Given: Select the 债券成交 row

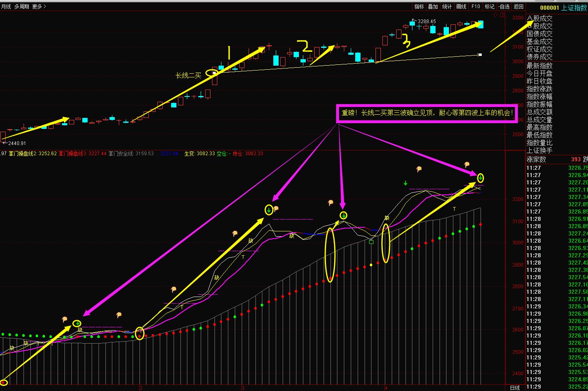Looking at the screenshot, I should [539, 57].
